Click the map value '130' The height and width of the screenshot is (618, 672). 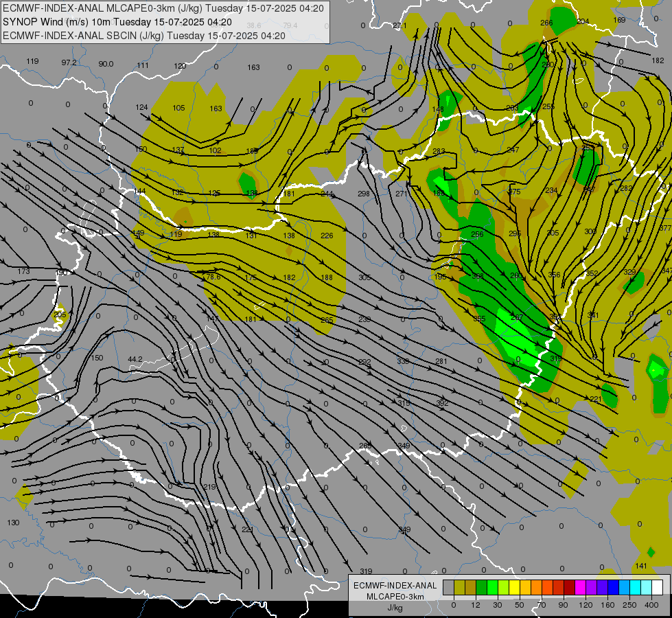13,523
